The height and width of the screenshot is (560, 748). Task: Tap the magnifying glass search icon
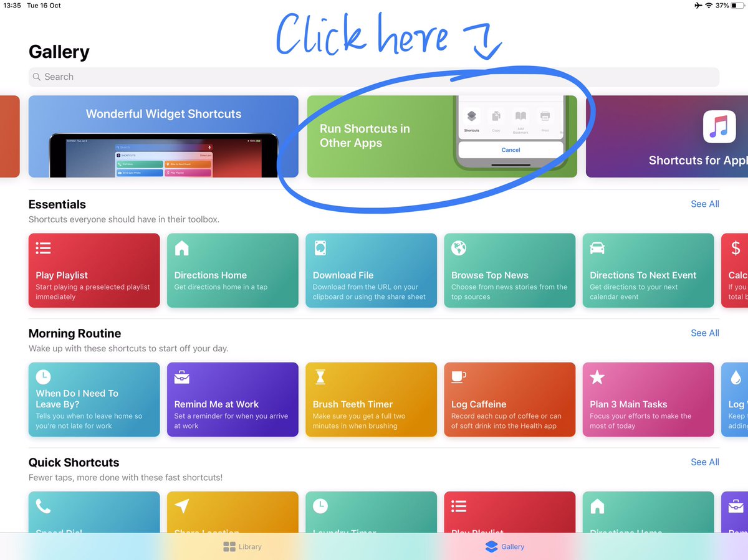[x=37, y=77]
